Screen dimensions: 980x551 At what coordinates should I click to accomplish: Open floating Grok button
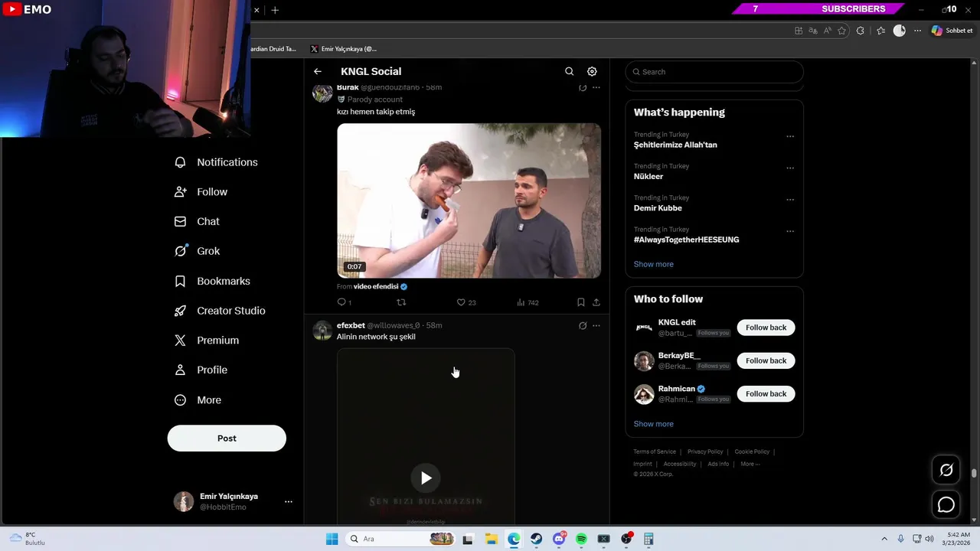[946, 470]
